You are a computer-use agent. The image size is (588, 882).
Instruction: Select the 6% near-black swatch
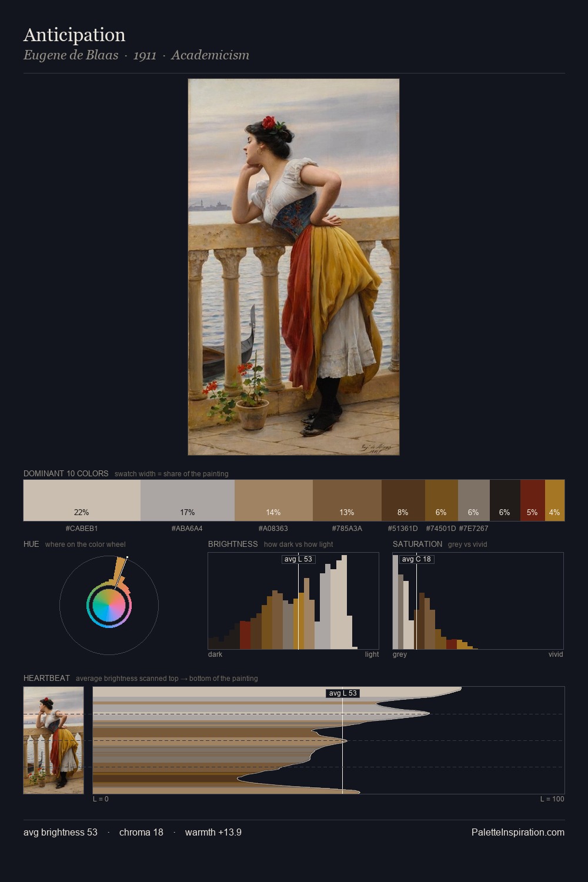coord(505,500)
